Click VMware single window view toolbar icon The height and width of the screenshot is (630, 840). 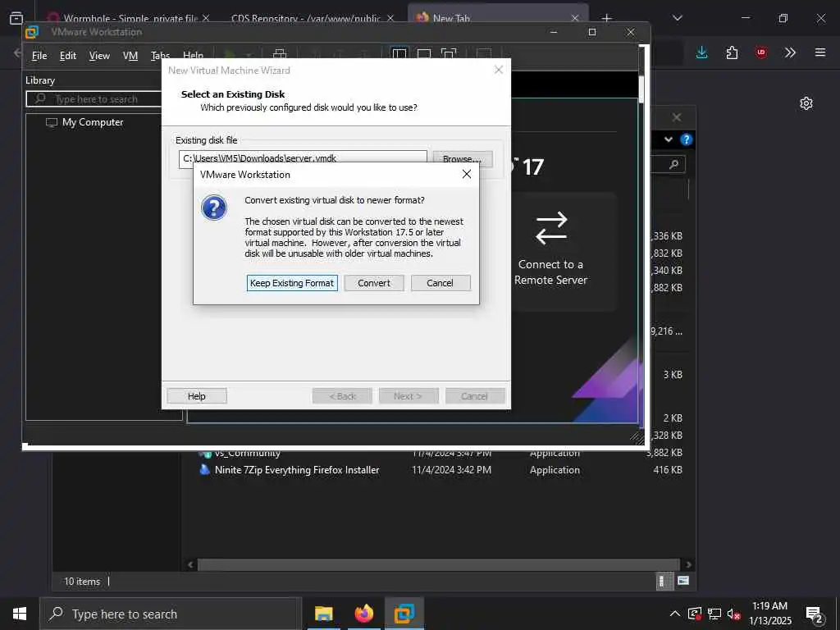(424, 53)
